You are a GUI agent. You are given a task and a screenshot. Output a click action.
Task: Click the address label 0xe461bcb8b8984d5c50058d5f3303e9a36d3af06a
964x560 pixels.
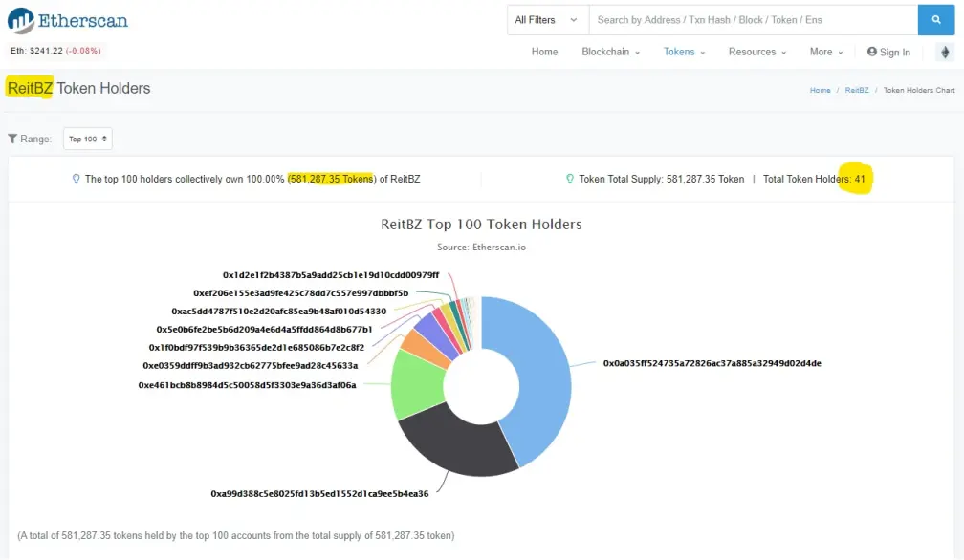click(247, 385)
